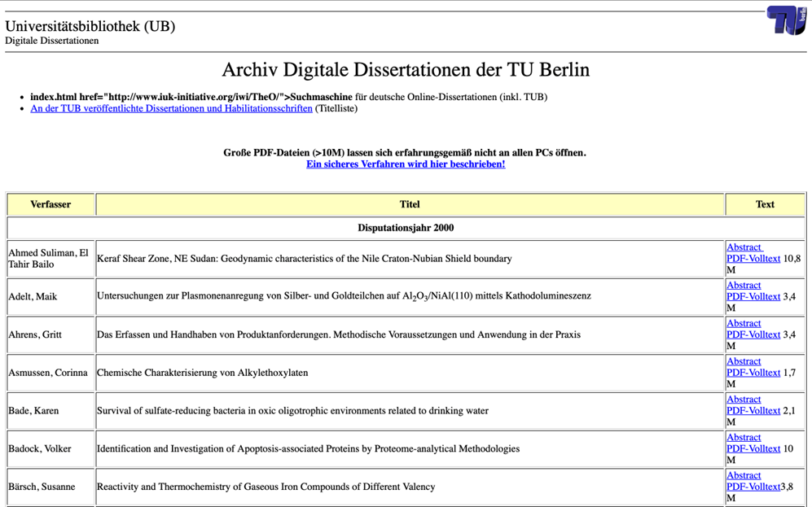
Task: Click title about Apoptosis-associated Proteins
Action: 308,448
